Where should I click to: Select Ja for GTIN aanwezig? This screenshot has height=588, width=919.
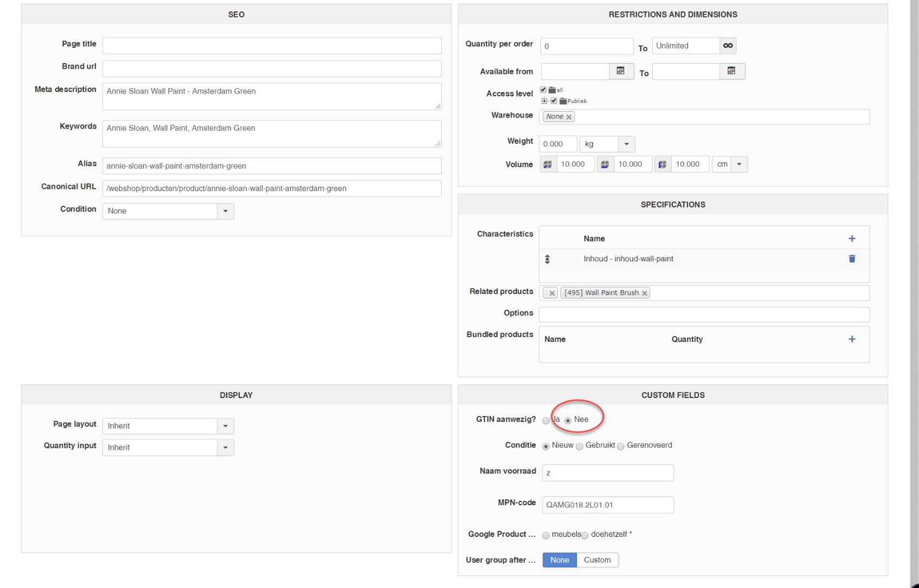click(x=546, y=420)
